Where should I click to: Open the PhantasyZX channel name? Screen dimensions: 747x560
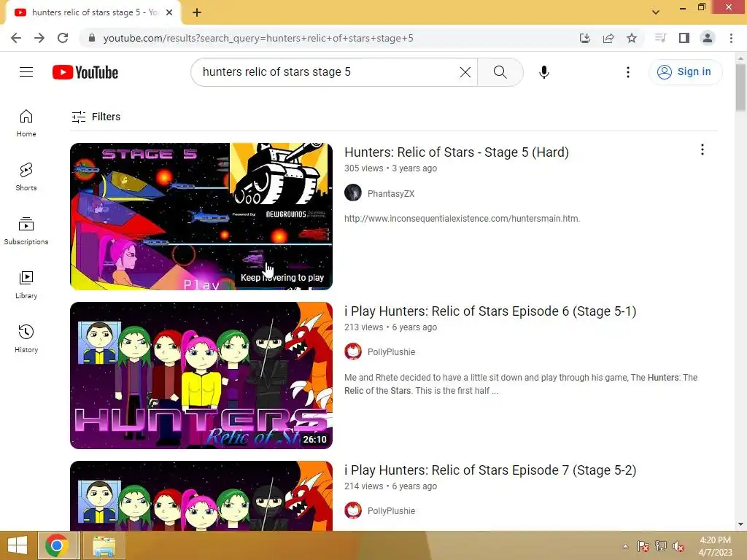click(391, 194)
